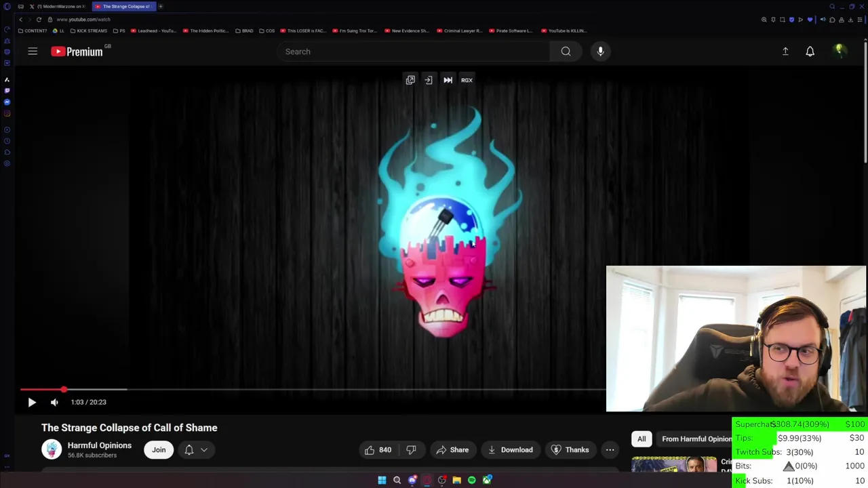Open Discord from the taskbar
868x488 pixels.
pos(412,480)
